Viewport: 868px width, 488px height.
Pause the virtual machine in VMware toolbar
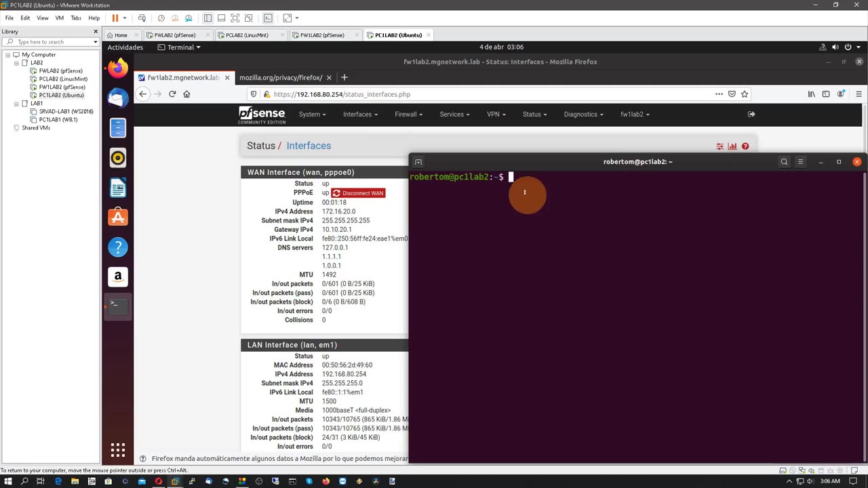tap(115, 18)
